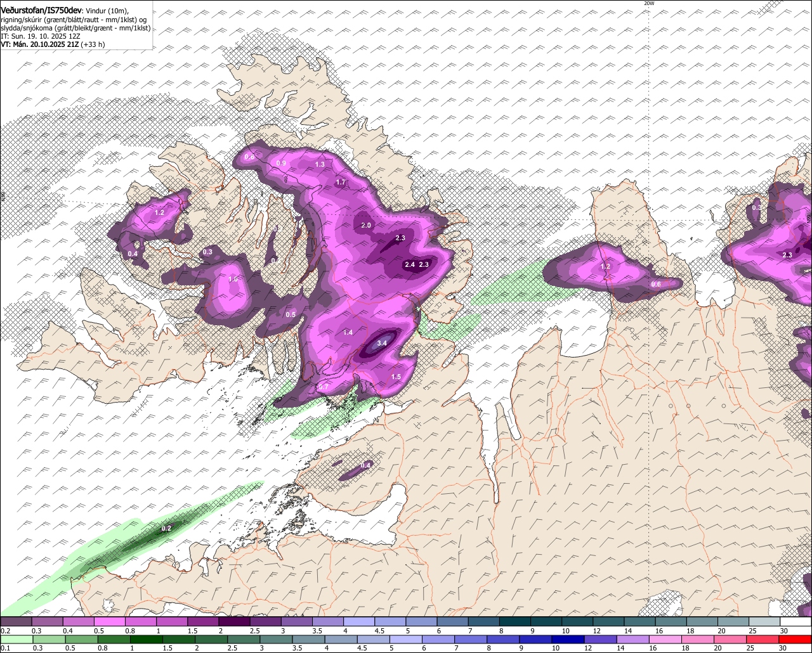Click the 'IT: Sun. 19. 10. 2025 12Z' line
Screen dimensions: 812x653
[41, 36]
